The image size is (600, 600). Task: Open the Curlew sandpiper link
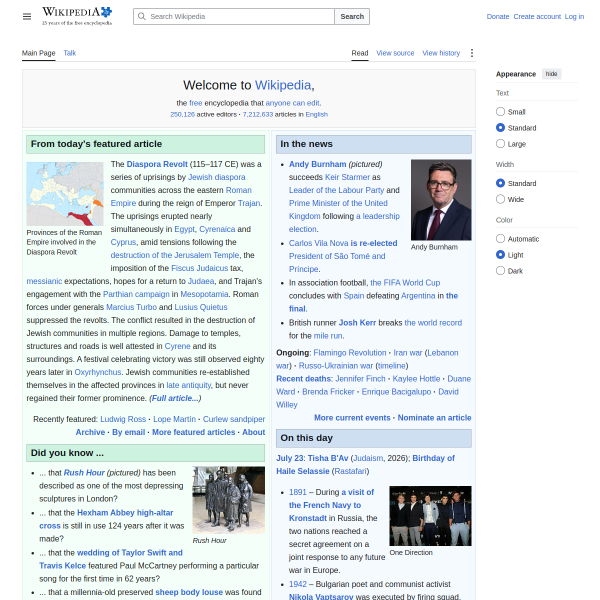click(x=233, y=419)
